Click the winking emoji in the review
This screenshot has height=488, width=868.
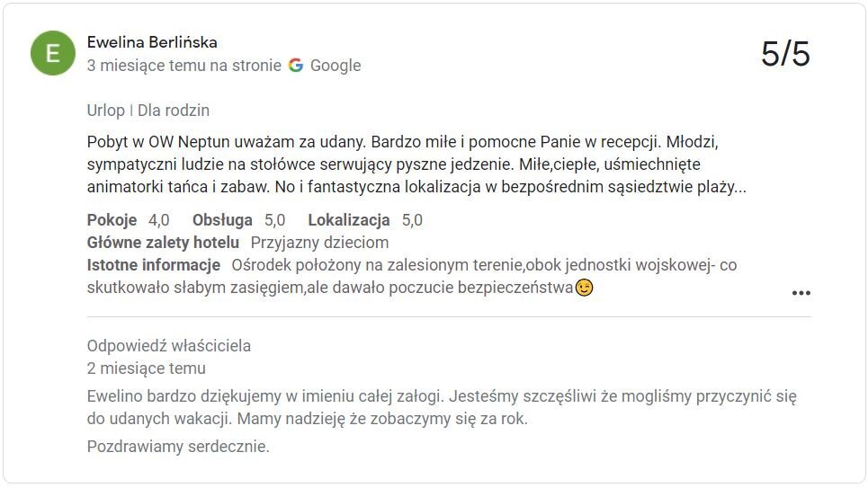(x=585, y=288)
